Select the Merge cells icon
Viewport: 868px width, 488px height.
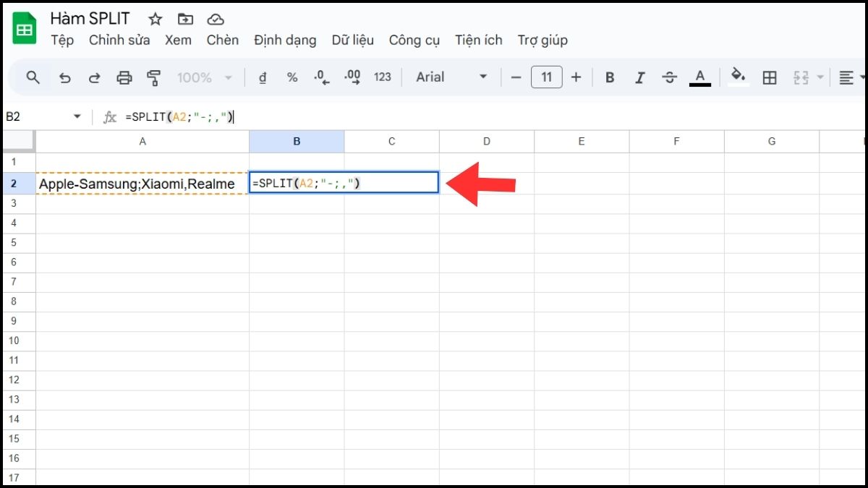(801, 77)
